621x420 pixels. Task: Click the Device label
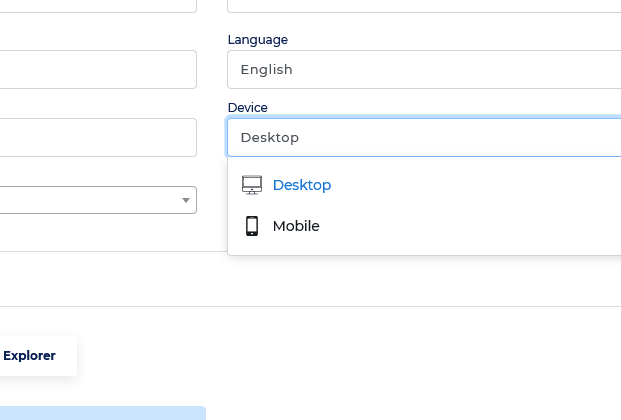tap(248, 108)
